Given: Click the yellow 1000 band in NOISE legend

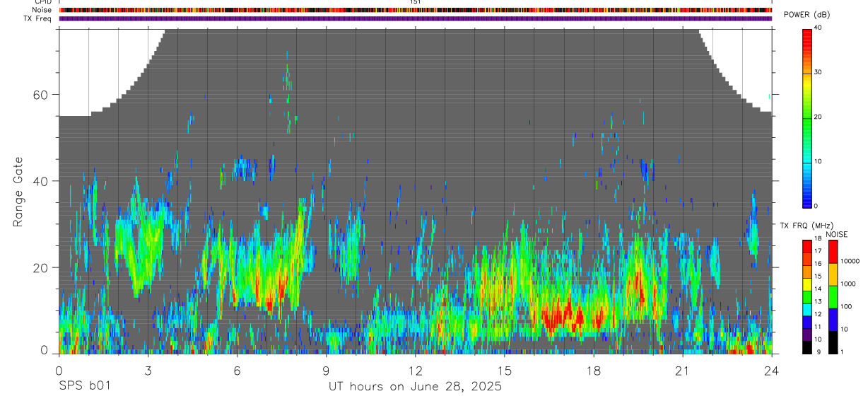Looking at the screenshot, I should pos(833,274).
